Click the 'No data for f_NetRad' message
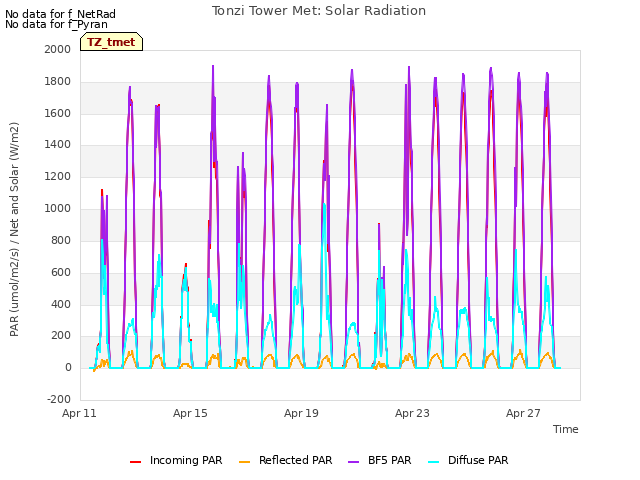Viewport: 640px width, 480px height. tap(60, 14)
